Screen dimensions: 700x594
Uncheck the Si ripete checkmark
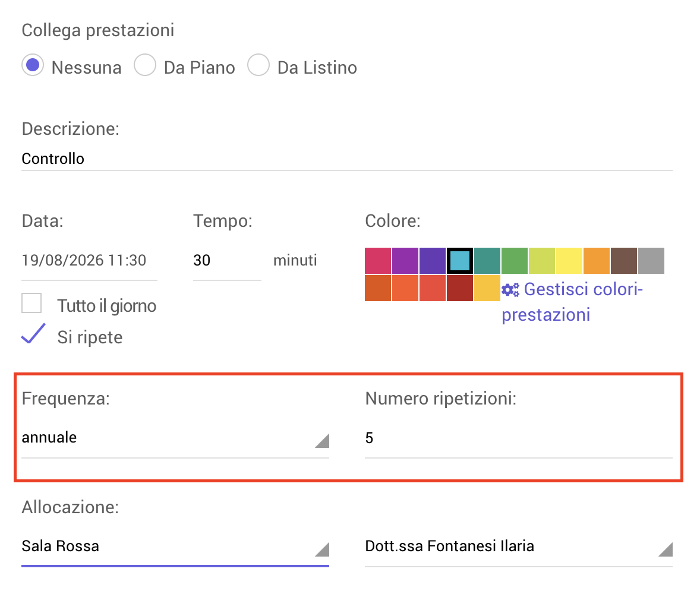tap(33, 334)
